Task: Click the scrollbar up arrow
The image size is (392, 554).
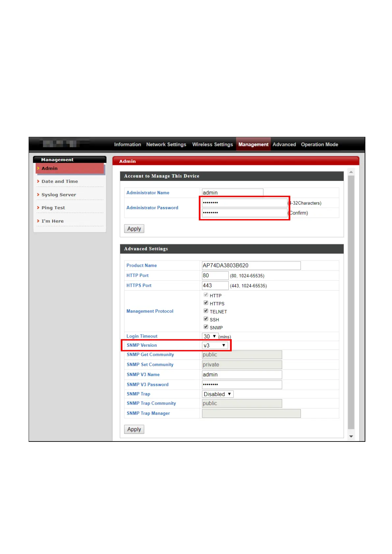Action: point(351,172)
